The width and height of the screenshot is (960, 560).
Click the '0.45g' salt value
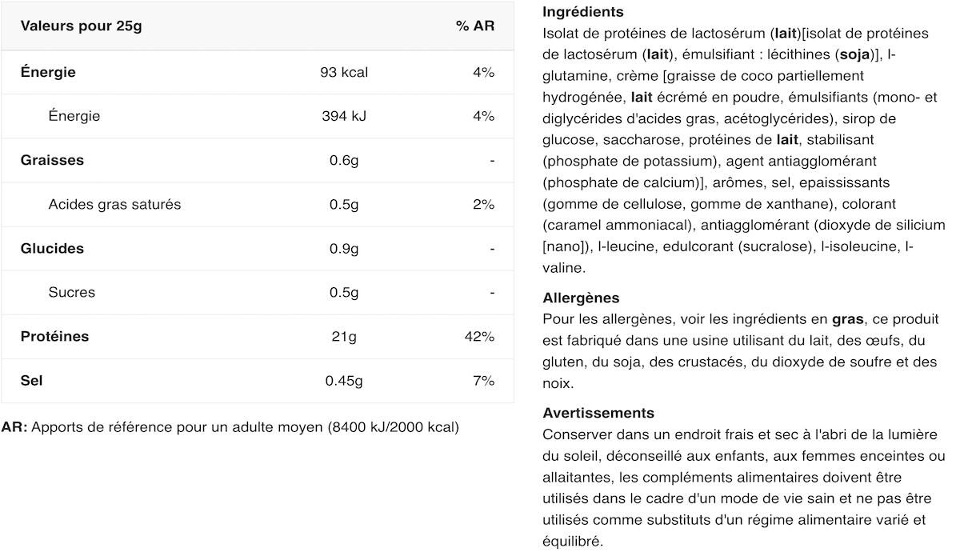[344, 380]
